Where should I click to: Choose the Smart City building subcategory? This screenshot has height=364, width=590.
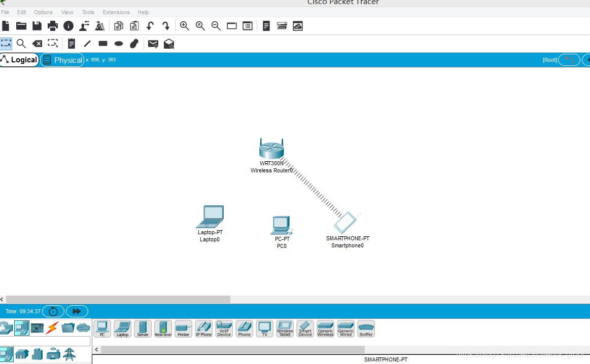click(37, 354)
